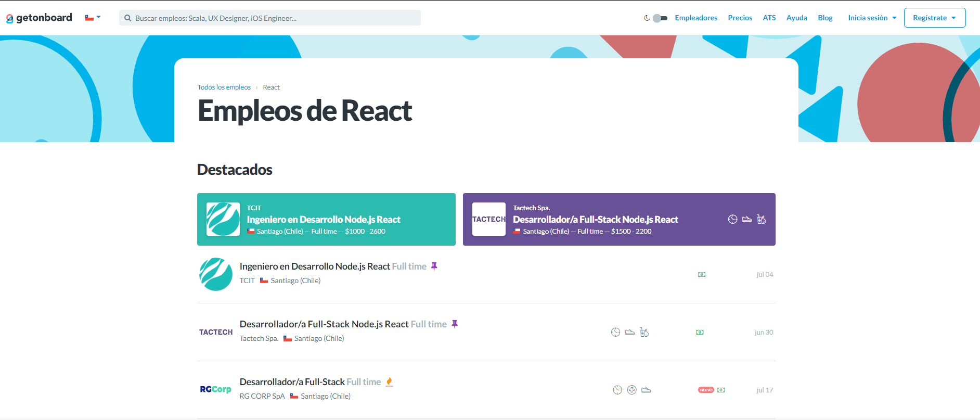Click the moon icon beside the switch
This screenshot has width=980, height=420.
647,18
